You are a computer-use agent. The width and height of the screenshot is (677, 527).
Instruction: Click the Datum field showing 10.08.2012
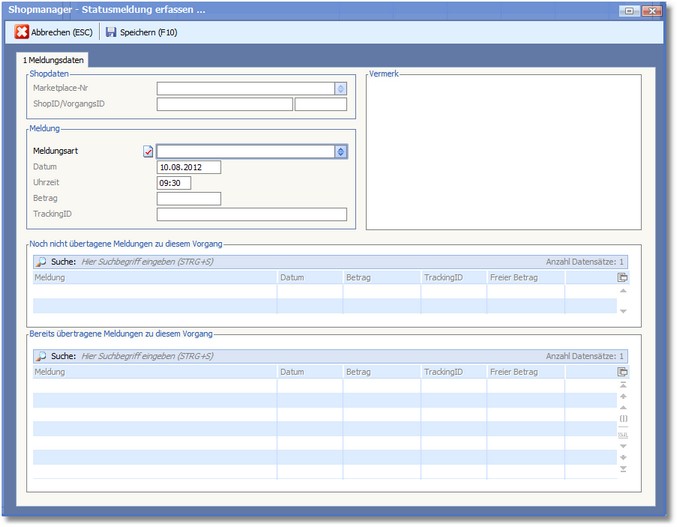coord(188,167)
